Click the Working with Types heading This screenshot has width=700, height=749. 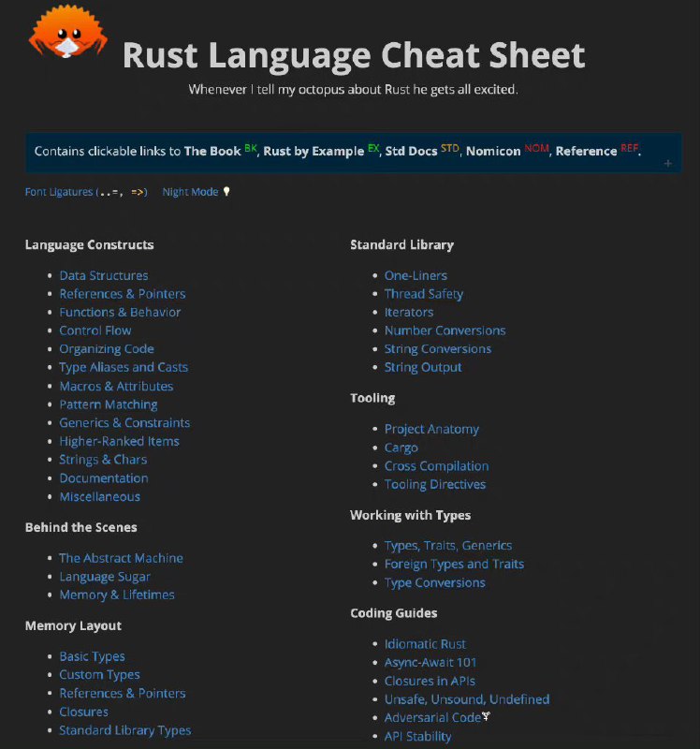[x=411, y=515]
